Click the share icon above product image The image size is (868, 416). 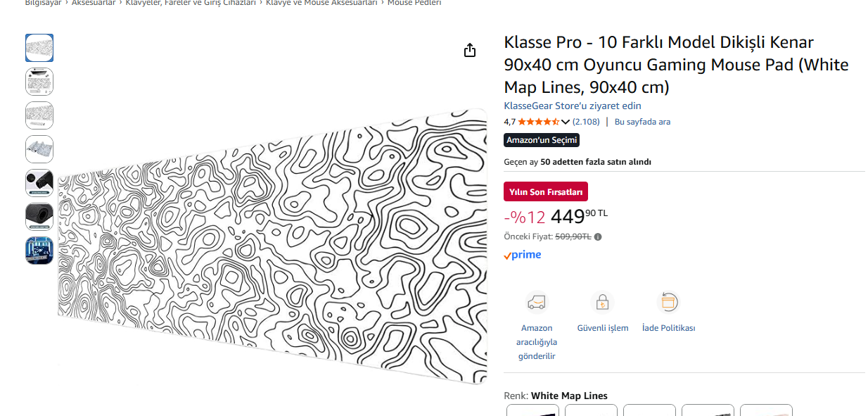point(470,50)
